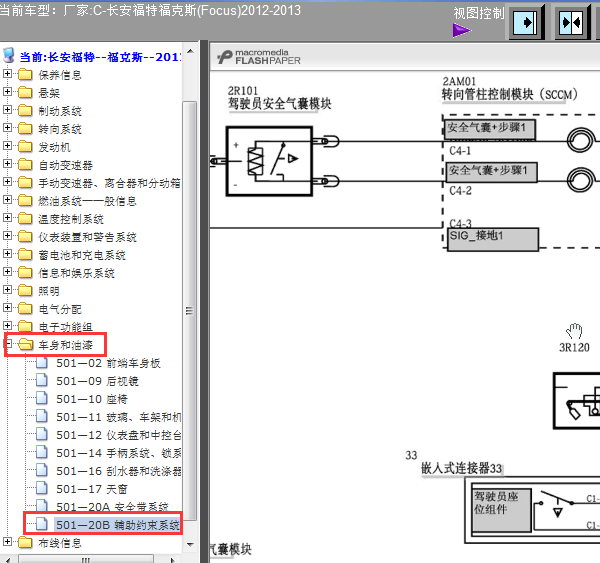The image size is (600, 563).
Task: Open 501-12 仪表盘和中控台 document
Action: pyautogui.click(x=119, y=435)
